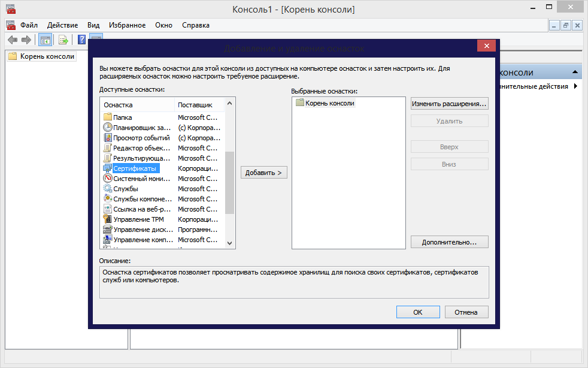Screen dimensions: 588x368
Task: Click the Forward arrow toolbar icon
Action: (26, 40)
